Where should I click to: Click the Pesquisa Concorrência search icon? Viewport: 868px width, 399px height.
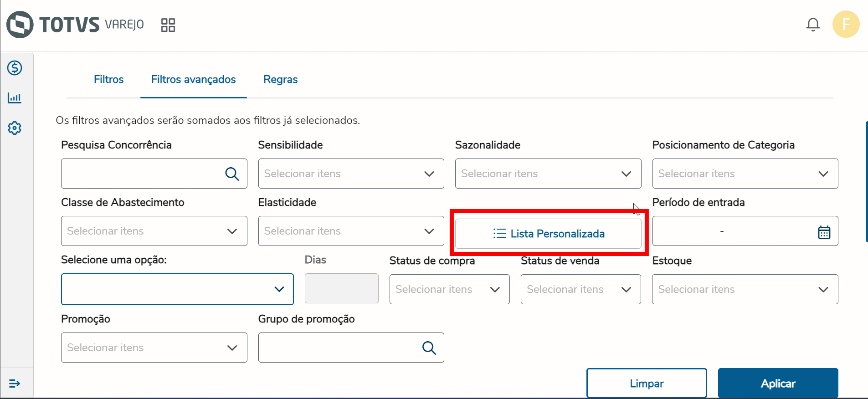pyautogui.click(x=232, y=174)
